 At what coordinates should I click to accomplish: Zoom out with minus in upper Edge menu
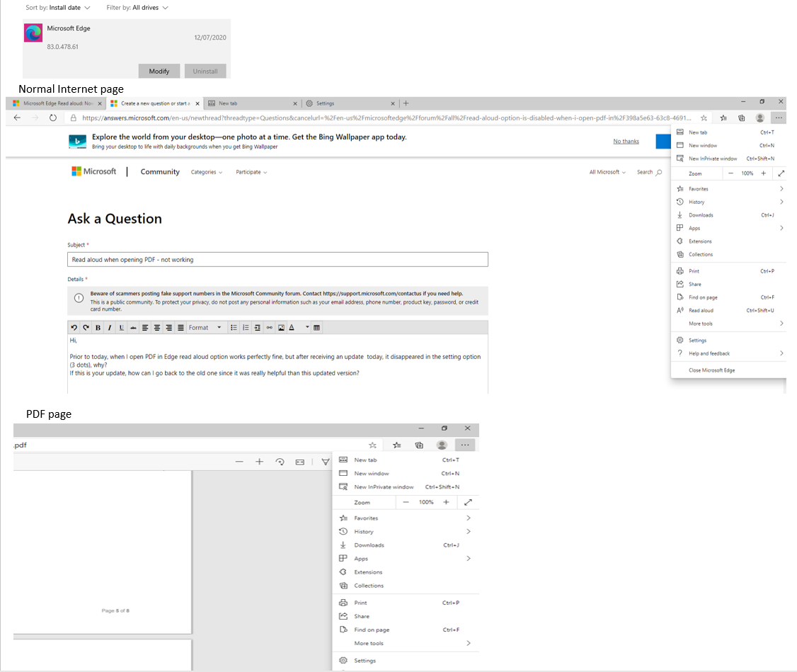(730, 173)
